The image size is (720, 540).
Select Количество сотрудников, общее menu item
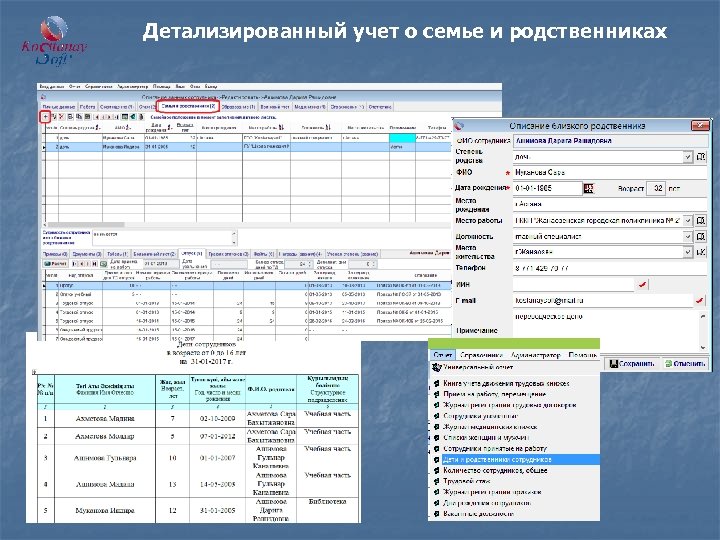point(495,470)
